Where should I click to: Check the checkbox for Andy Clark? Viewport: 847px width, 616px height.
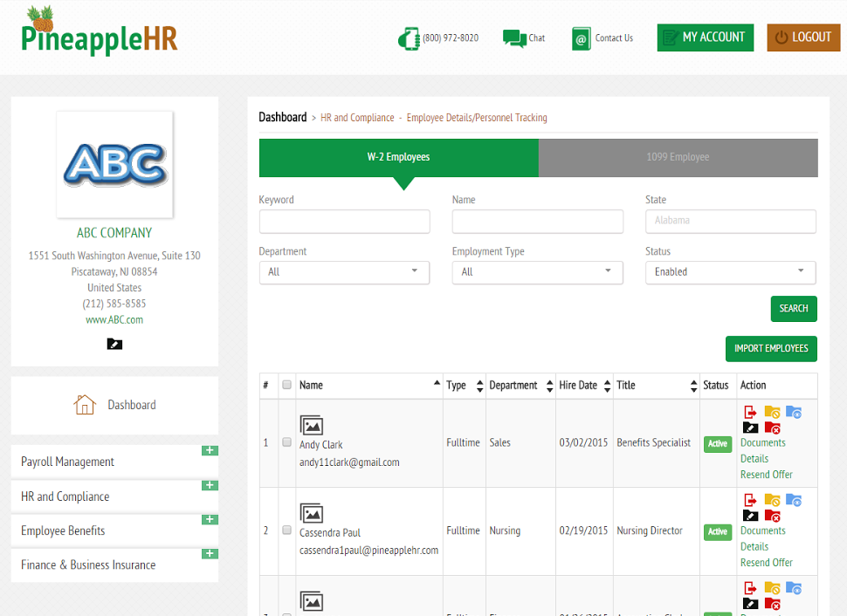click(x=286, y=442)
